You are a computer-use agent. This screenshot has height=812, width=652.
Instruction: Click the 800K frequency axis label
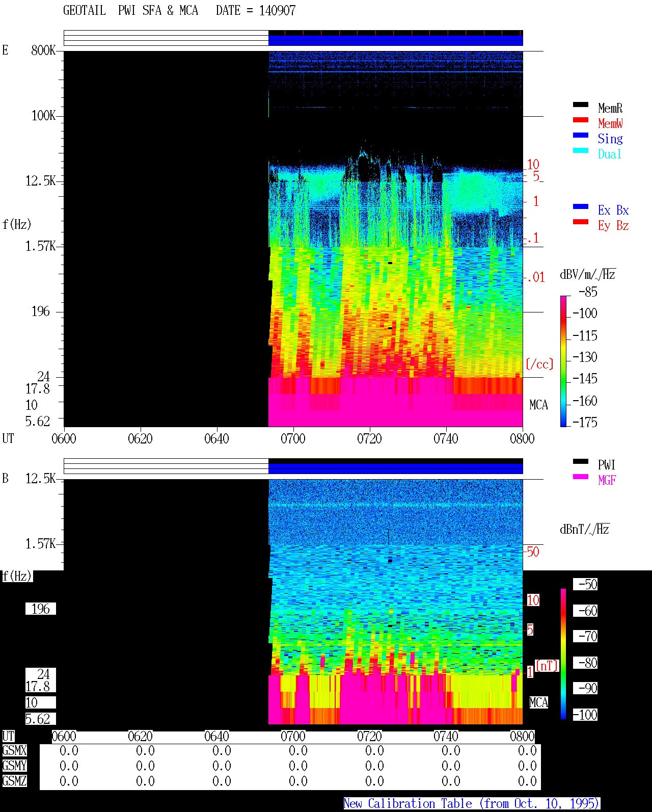(43, 50)
